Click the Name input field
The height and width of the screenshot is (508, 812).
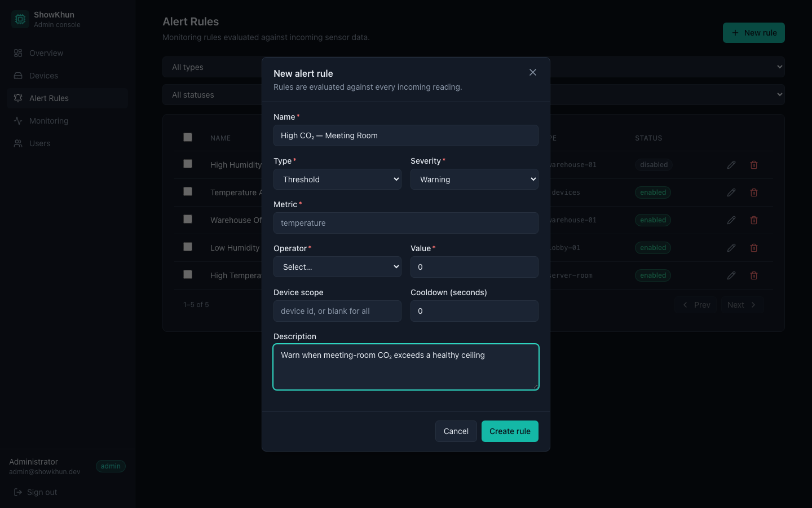pos(406,135)
